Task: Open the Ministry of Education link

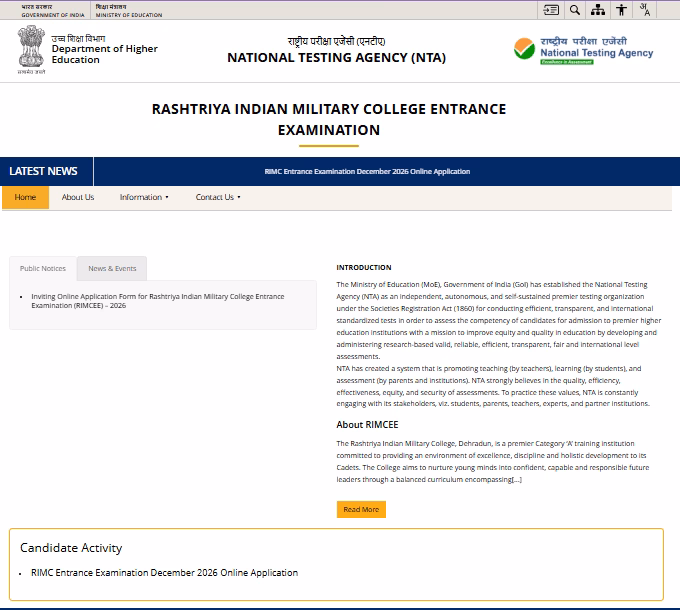Action: (x=129, y=11)
